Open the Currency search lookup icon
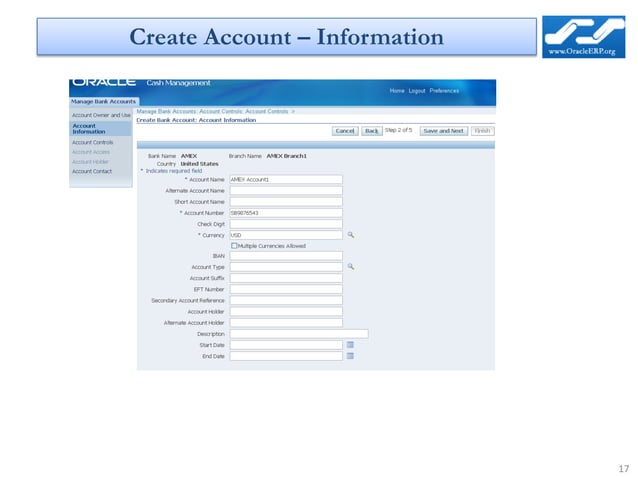 350,235
